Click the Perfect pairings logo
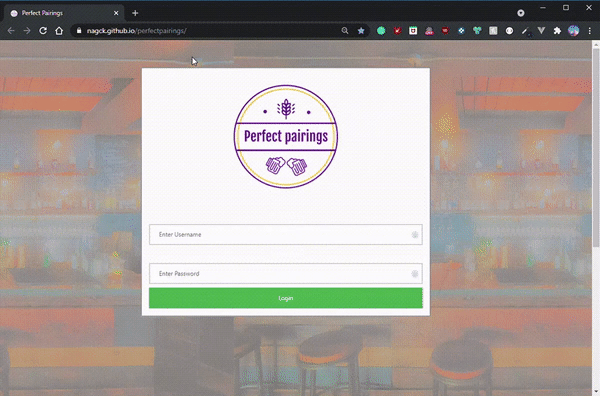This screenshot has width=600, height=396. point(286,137)
